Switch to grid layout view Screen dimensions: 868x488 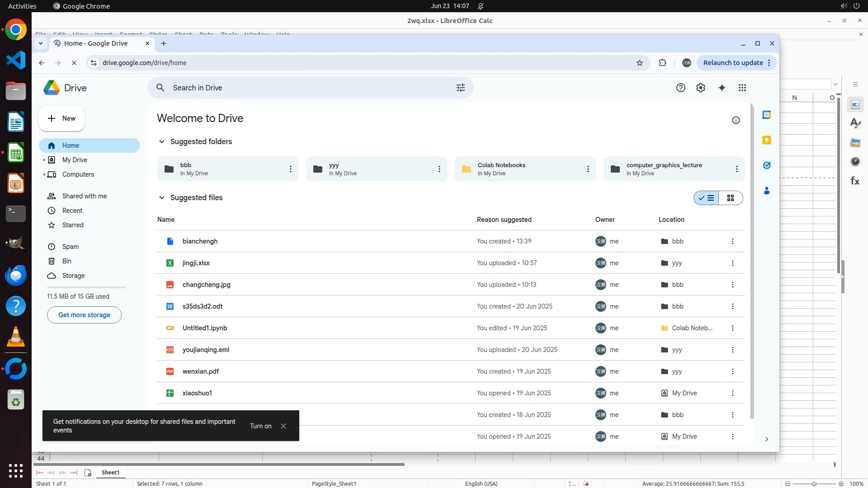tap(730, 198)
